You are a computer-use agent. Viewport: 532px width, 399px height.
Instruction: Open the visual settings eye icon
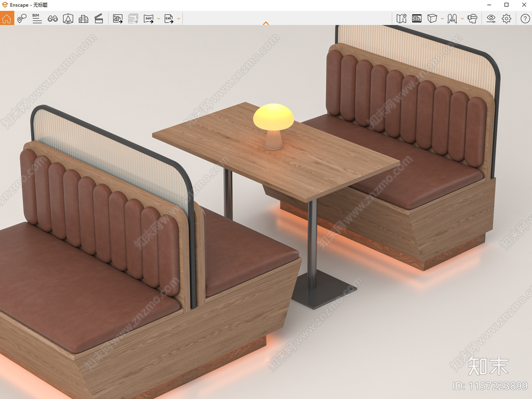coord(491,19)
